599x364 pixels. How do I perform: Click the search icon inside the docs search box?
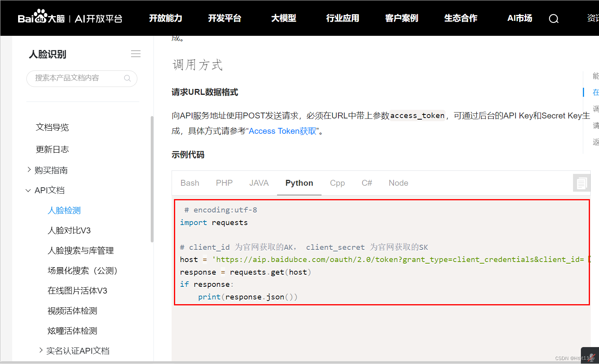pos(127,78)
